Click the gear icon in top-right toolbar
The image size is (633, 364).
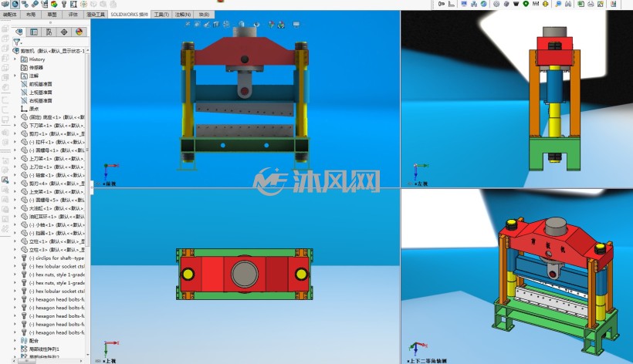[496, 4]
